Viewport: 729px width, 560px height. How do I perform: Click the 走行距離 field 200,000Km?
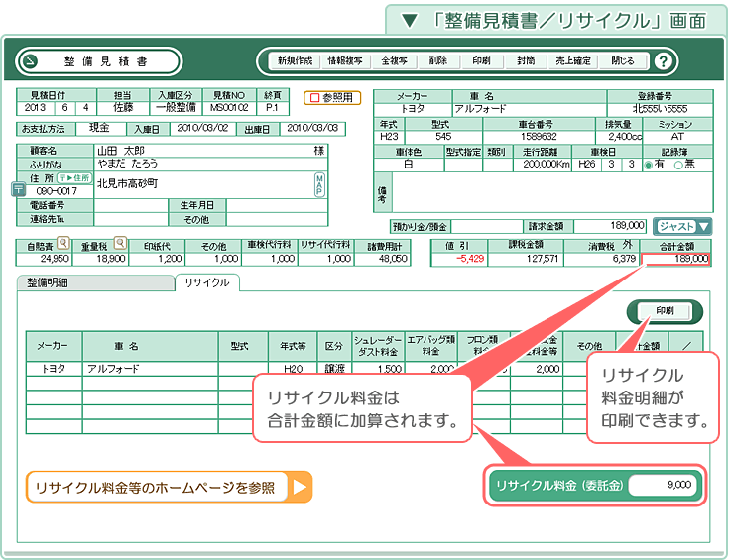click(542, 165)
